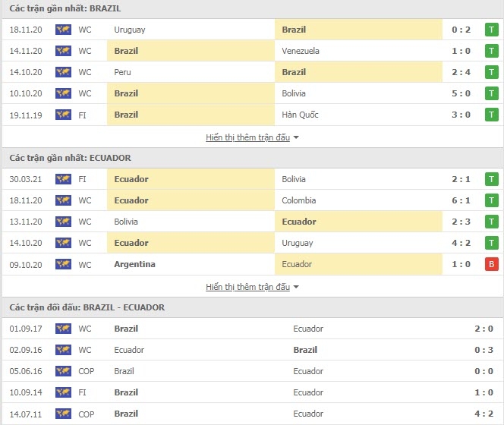Open the Brazil vs Bolivia 5:0 match row
504x425 pixels.
(x=252, y=93)
